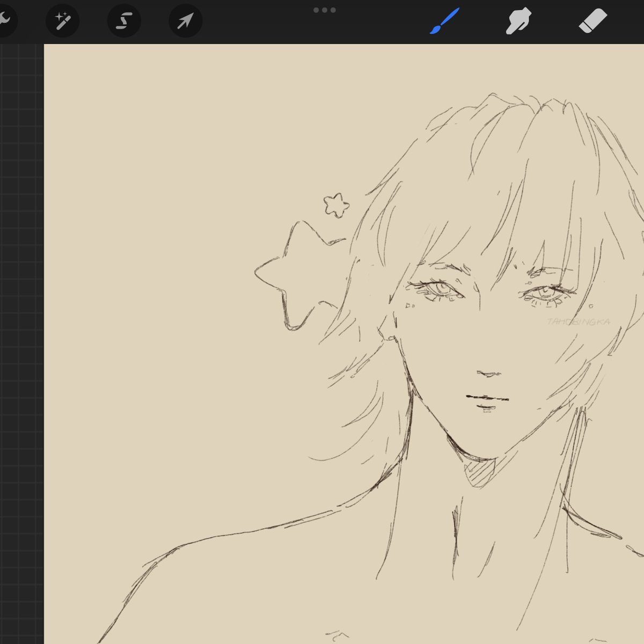644x644 pixels.
Task: Tap the three-dot multitasking indicator
Action: click(x=324, y=10)
